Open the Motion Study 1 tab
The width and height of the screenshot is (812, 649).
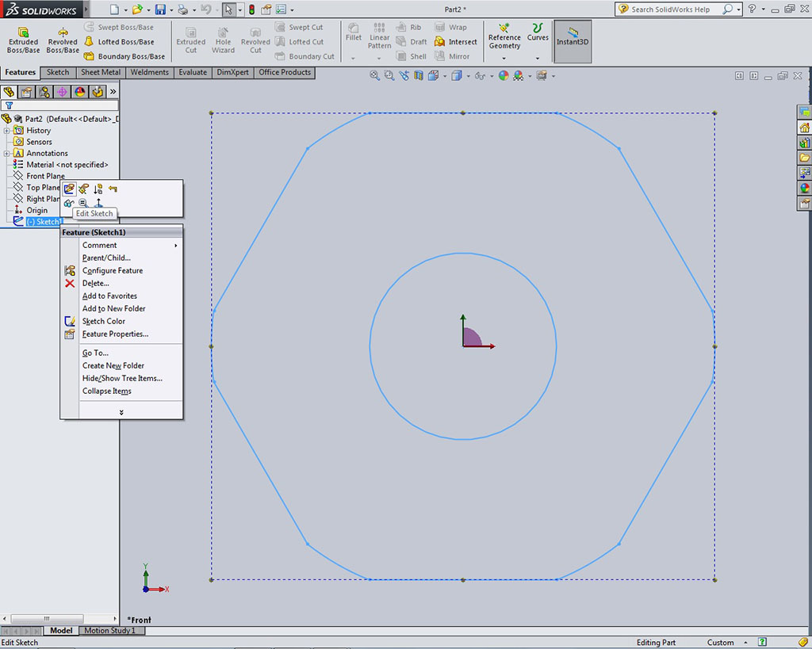point(109,631)
